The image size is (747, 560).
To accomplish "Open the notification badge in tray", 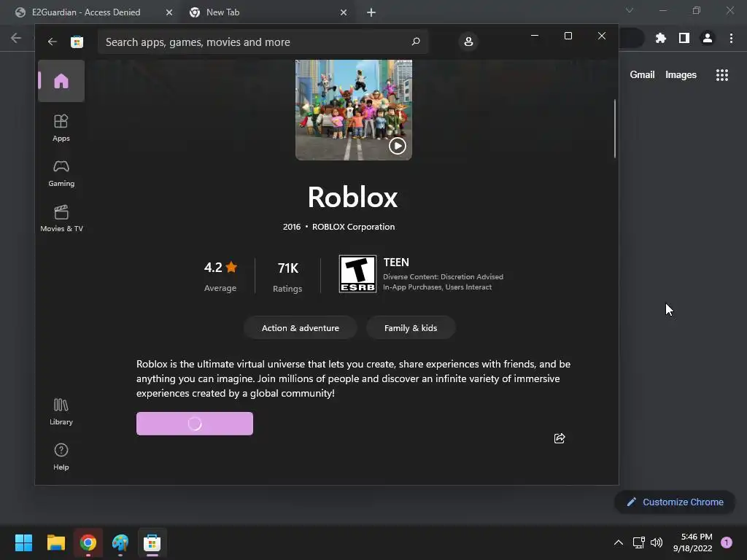I will click(727, 542).
